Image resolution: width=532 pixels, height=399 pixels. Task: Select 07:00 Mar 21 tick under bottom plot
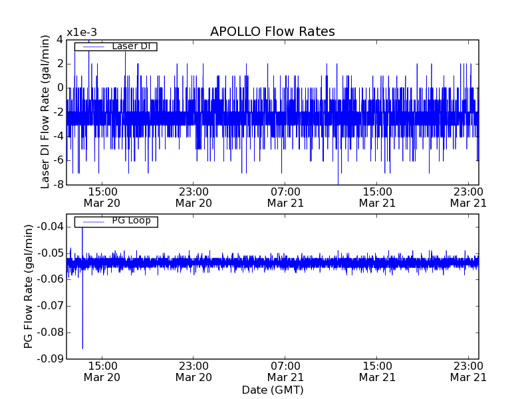click(x=285, y=371)
